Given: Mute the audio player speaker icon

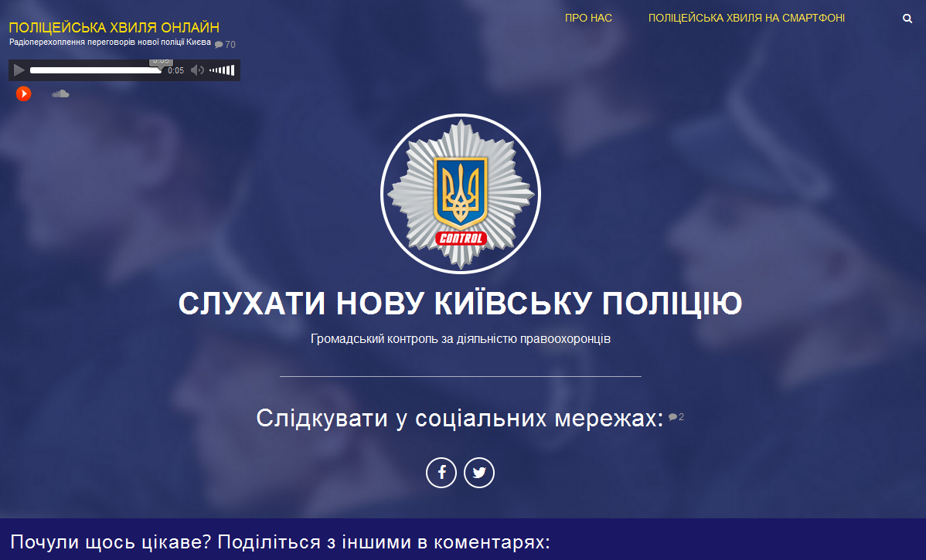Looking at the screenshot, I should [197, 70].
